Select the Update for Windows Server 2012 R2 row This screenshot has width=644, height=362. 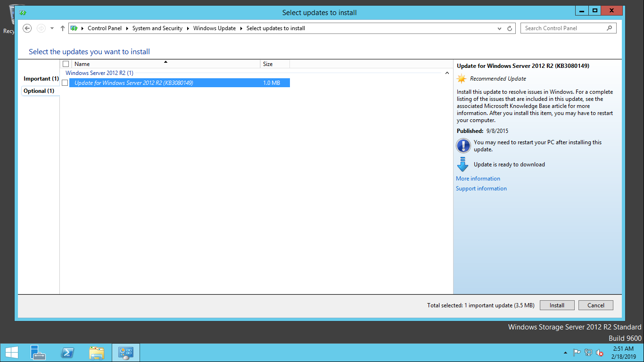coord(179,83)
